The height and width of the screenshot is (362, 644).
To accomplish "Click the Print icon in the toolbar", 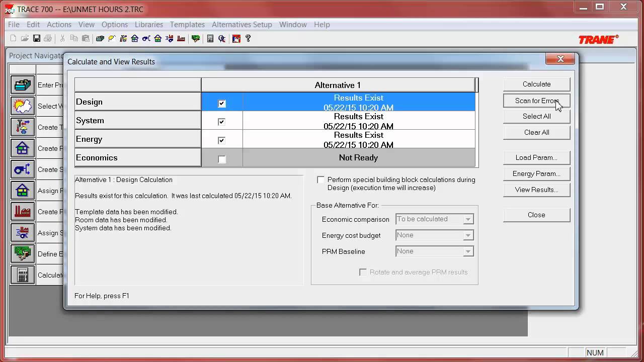I will tap(48, 38).
